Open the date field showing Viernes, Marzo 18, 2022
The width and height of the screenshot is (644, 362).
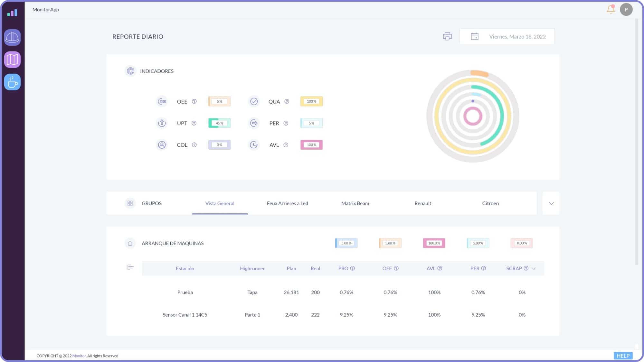(517, 36)
